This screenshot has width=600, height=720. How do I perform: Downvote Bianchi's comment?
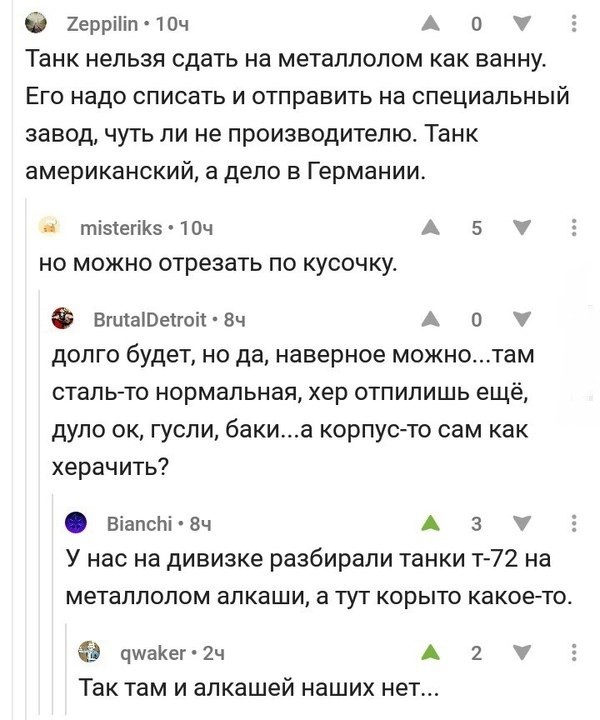coord(523,522)
